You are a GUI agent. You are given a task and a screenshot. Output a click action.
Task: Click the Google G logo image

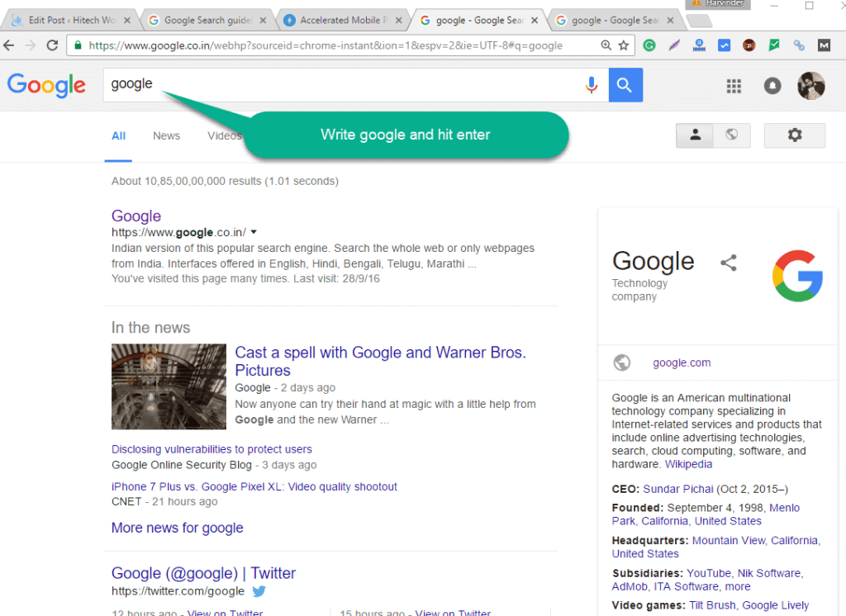797,275
